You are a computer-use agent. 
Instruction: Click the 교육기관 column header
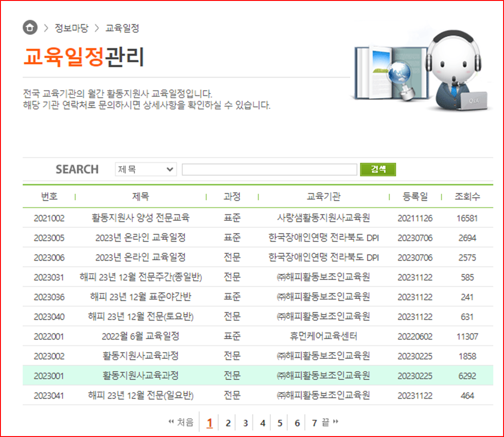point(323,196)
